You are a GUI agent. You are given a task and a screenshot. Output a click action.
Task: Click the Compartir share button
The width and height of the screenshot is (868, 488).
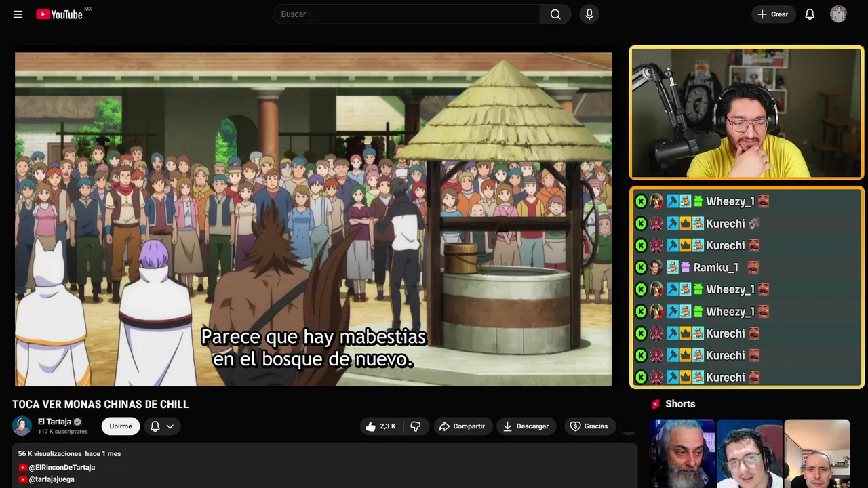pyautogui.click(x=462, y=426)
